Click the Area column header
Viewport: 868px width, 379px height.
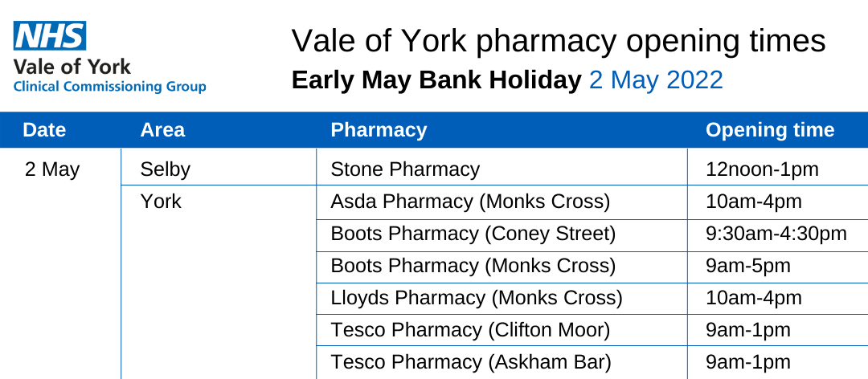[x=162, y=130]
